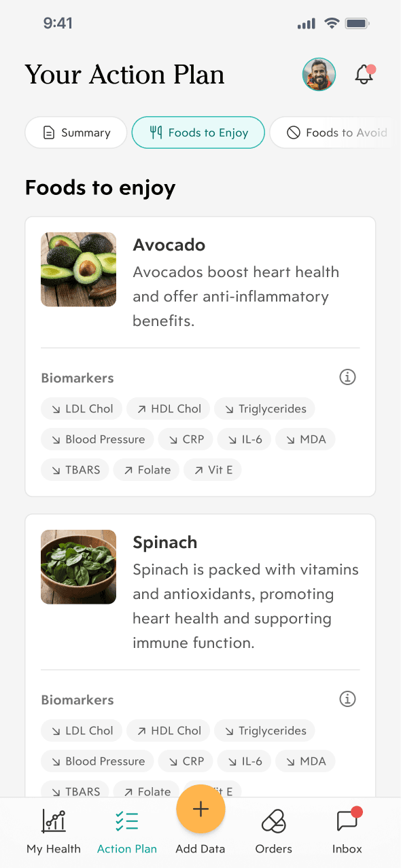Tap the CRP biomarker chip

(186, 439)
